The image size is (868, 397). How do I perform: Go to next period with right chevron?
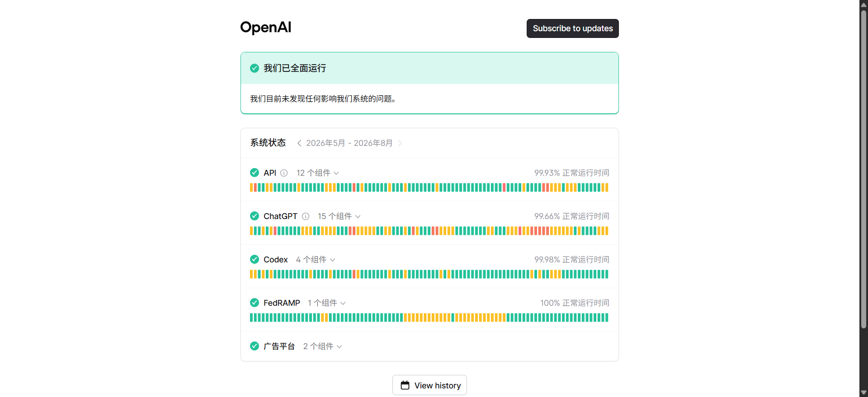pos(400,143)
